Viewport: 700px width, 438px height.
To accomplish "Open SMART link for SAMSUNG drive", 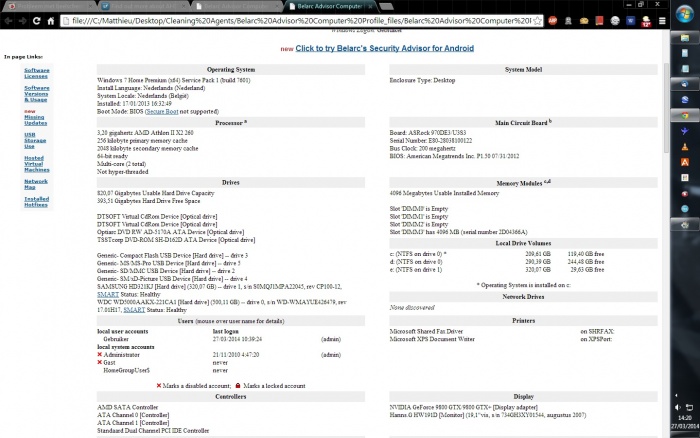I will 108,295.
